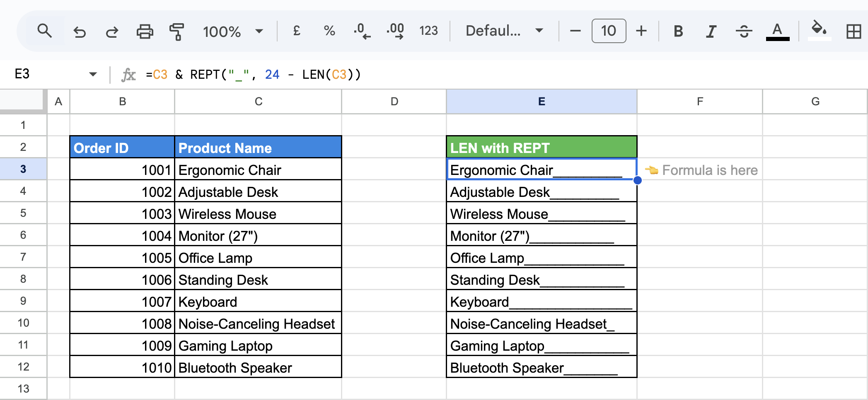Select row 13 header
This screenshot has width=868, height=400.
click(23, 388)
